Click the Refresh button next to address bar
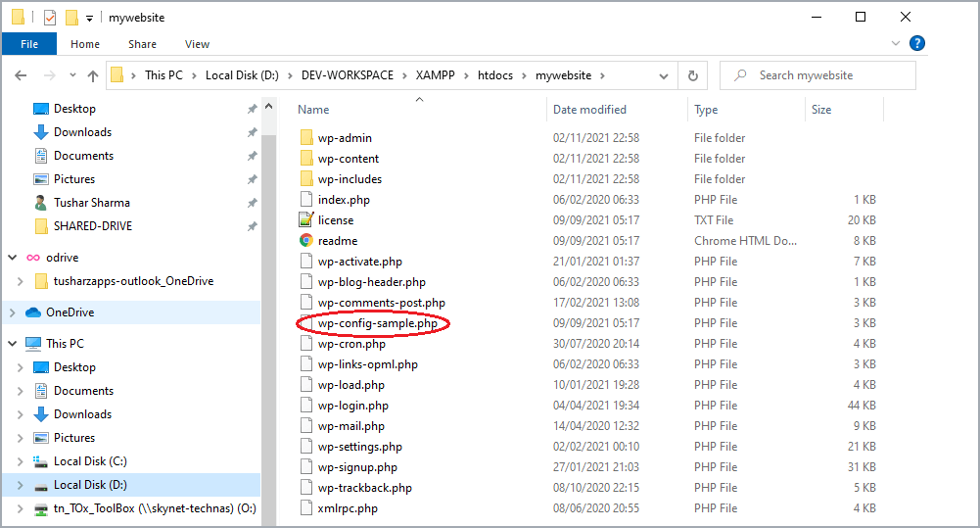 pos(693,75)
